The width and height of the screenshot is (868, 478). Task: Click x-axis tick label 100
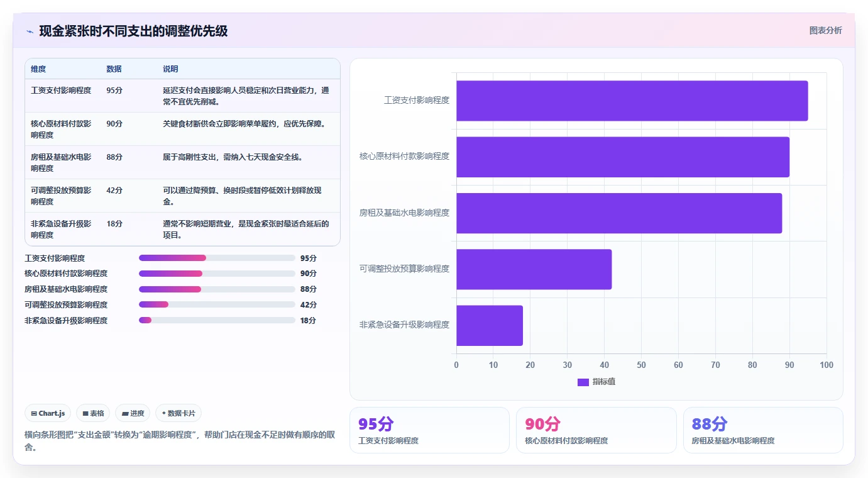point(827,365)
